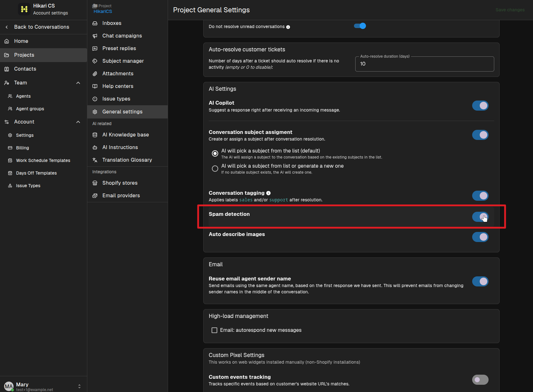The height and width of the screenshot is (392, 533).
Task: Click the Agent groups icon
Action: tap(10, 109)
